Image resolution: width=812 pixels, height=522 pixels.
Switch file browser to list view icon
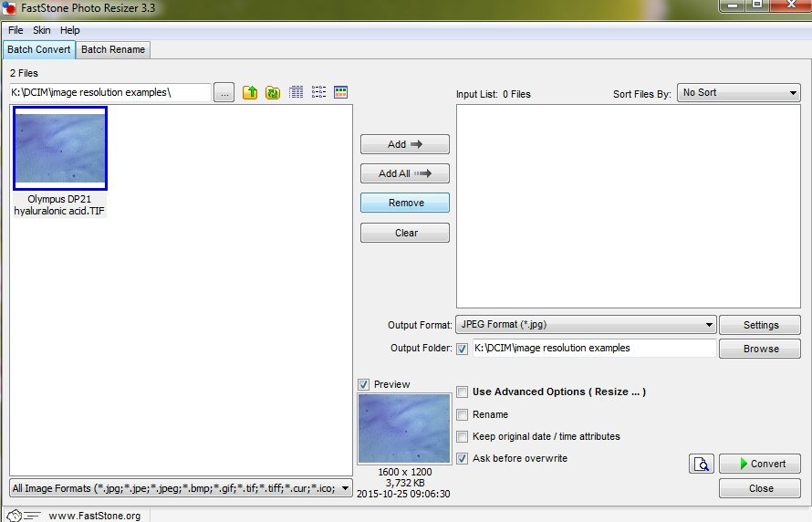[x=318, y=92]
